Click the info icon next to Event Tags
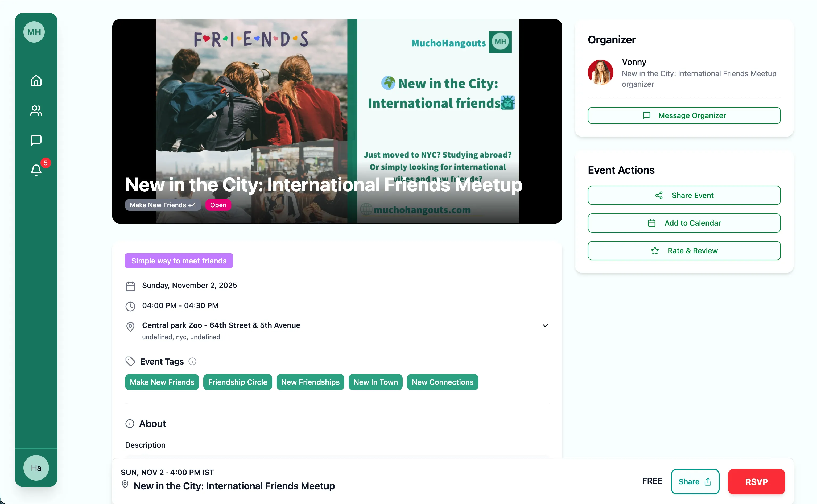Viewport: 817px width, 504px height. (193, 361)
